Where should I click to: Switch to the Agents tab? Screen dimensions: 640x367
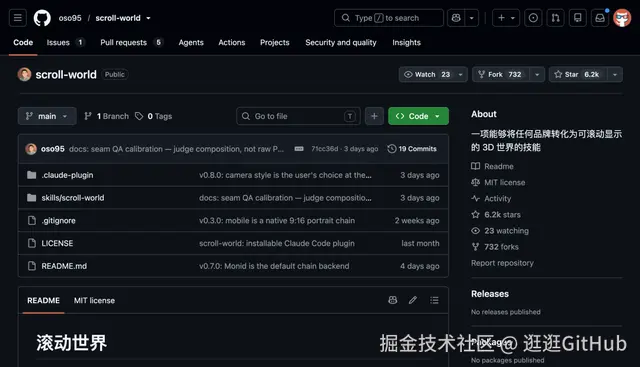(191, 42)
